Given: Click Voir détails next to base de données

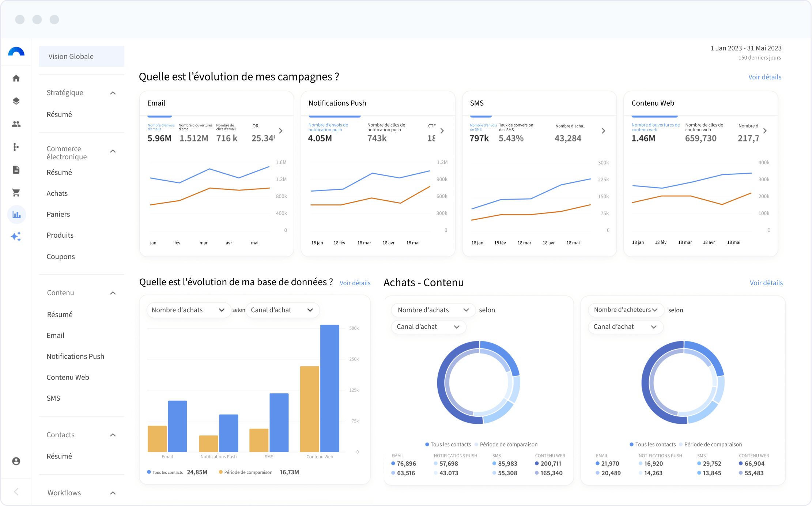Looking at the screenshot, I should 355,283.
